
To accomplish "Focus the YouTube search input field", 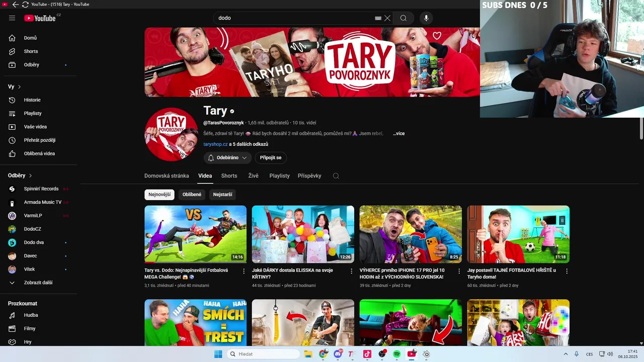I will pos(294,18).
